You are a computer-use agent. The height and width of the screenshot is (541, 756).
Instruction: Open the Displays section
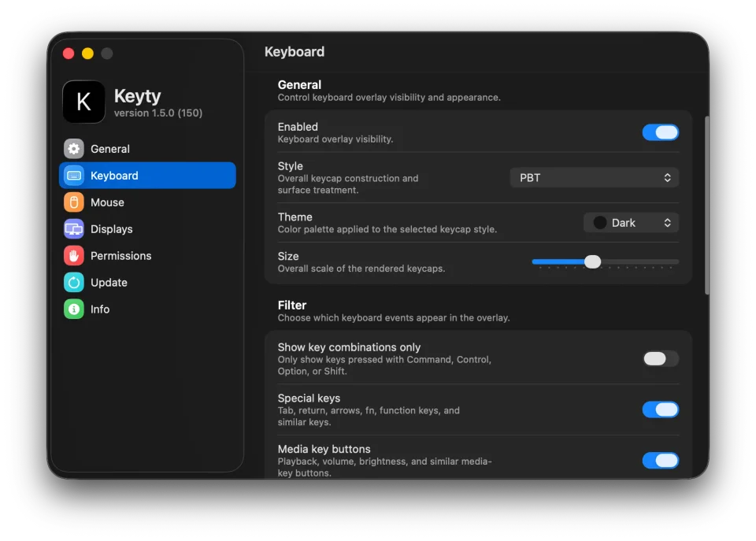click(147, 229)
